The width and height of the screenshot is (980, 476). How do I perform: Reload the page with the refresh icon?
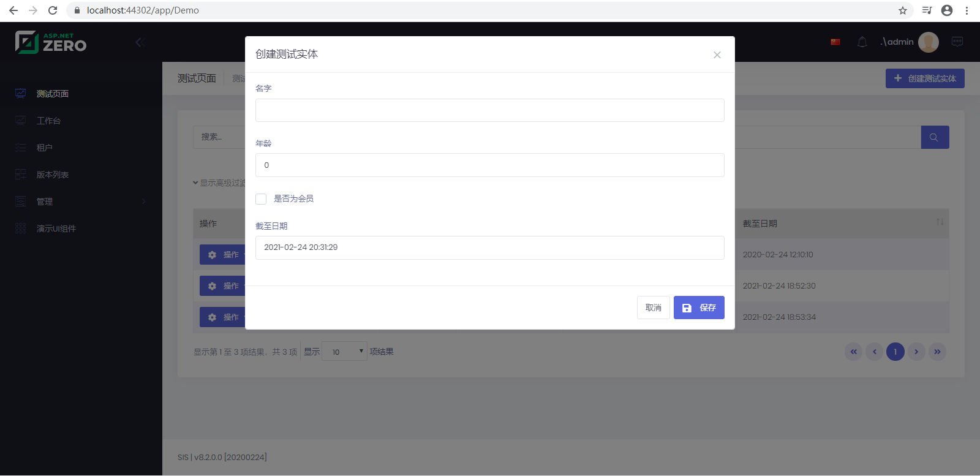[53, 10]
